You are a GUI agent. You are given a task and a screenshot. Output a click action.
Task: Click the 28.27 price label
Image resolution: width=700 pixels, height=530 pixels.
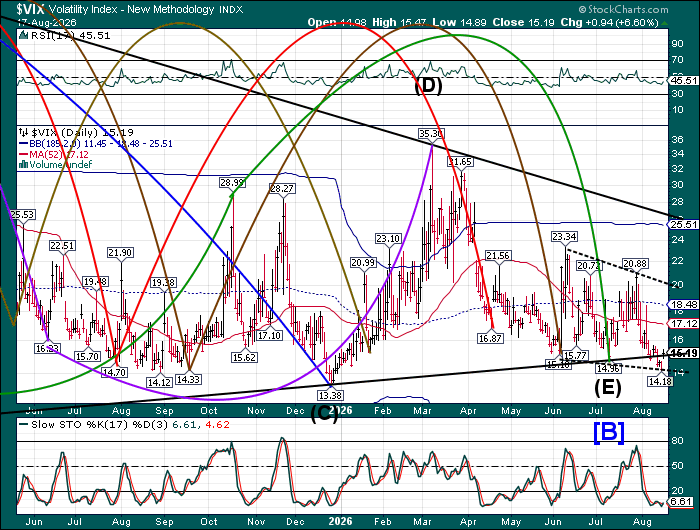[x=282, y=188]
